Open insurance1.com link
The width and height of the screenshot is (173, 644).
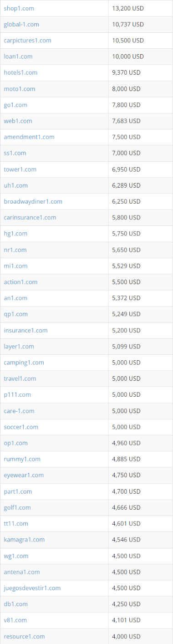(x=25, y=330)
